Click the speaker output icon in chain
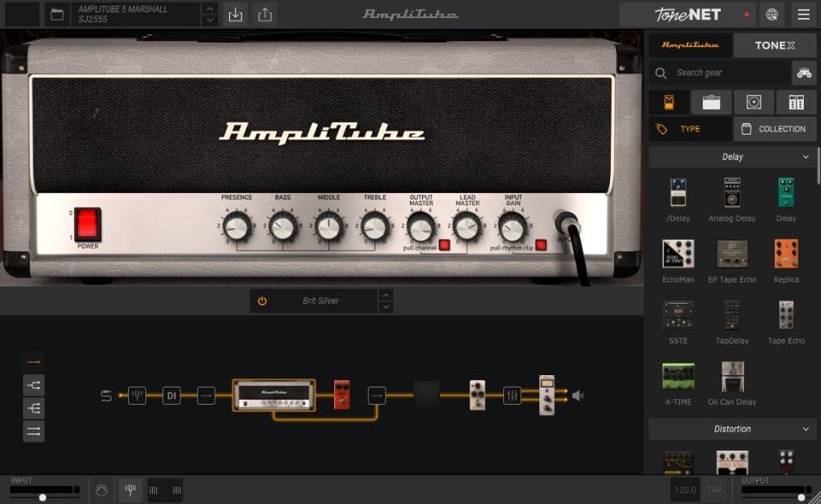The image size is (821, 504). 577,396
